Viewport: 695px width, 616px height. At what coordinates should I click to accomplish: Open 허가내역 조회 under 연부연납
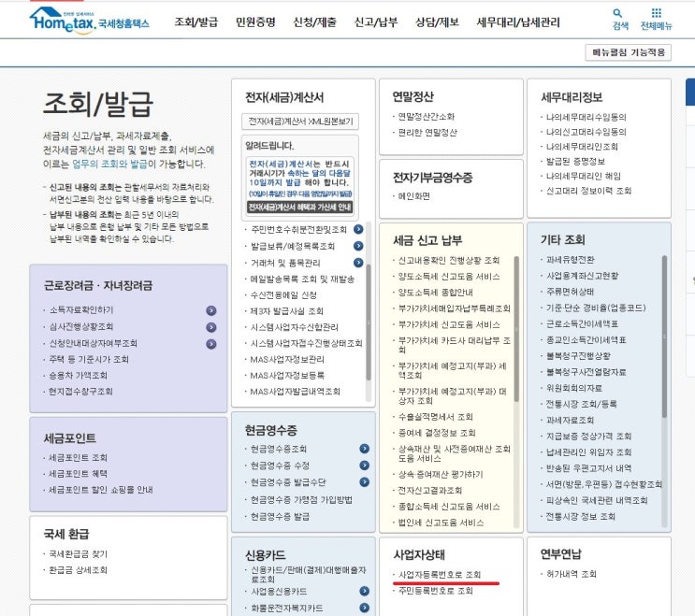[572, 574]
